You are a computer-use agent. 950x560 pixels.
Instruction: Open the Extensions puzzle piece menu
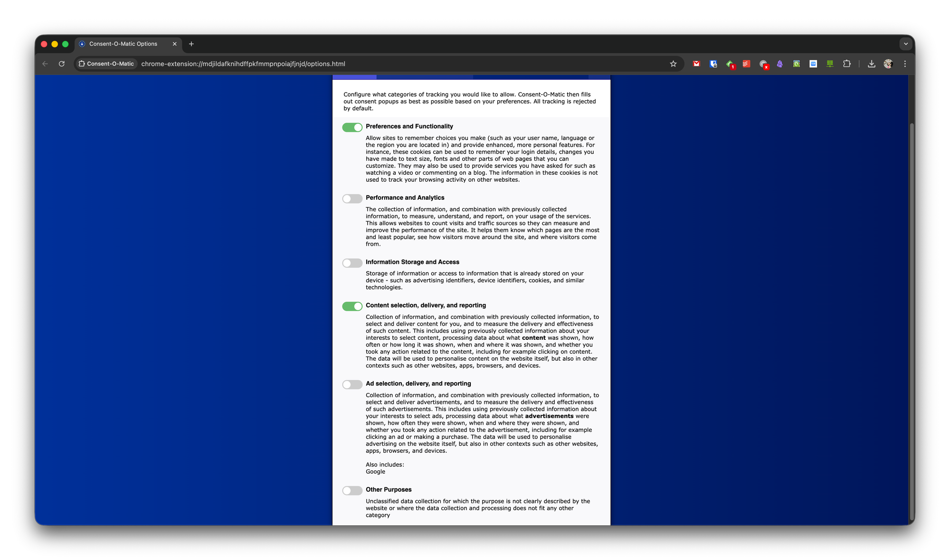pyautogui.click(x=846, y=64)
